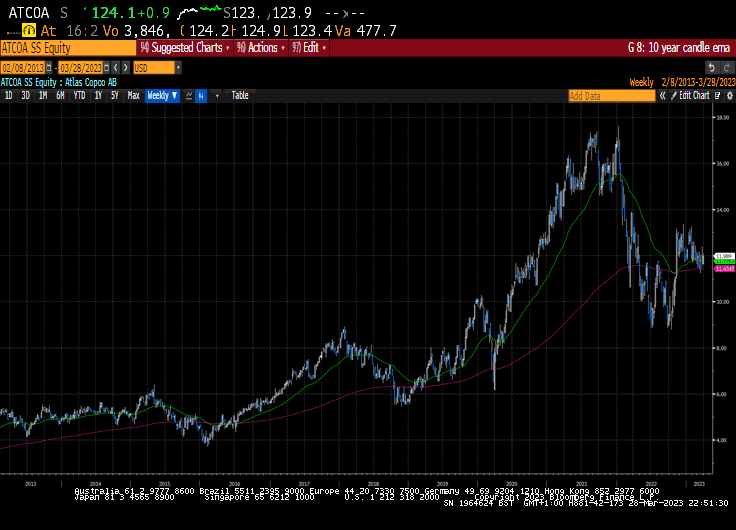Click the magenta EMA value label on axis
Screen dimensions: 736x530
(724, 269)
